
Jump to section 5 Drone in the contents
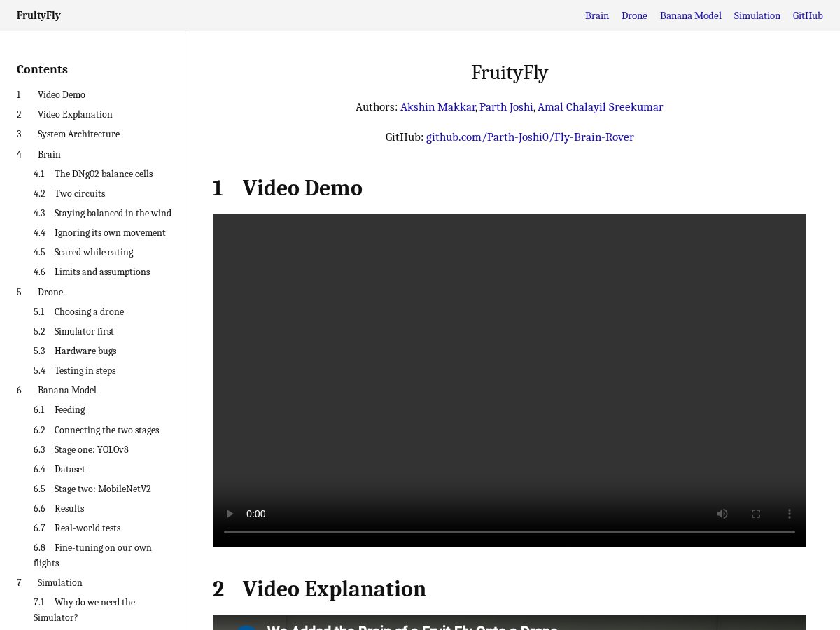click(x=40, y=292)
